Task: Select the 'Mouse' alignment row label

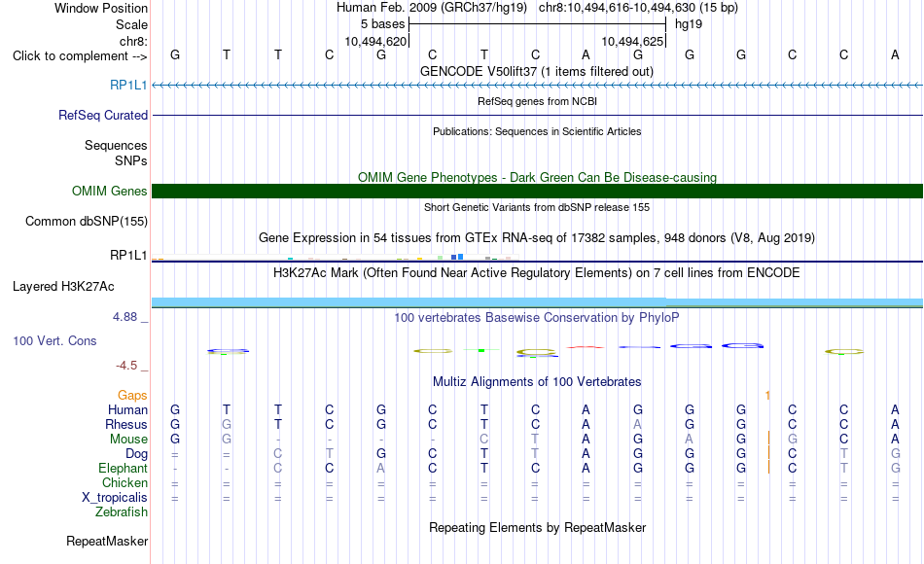Action: (x=128, y=440)
